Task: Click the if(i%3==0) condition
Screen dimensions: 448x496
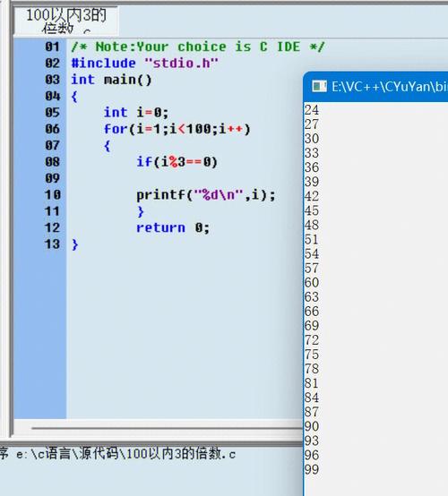Action: point(177,162)
